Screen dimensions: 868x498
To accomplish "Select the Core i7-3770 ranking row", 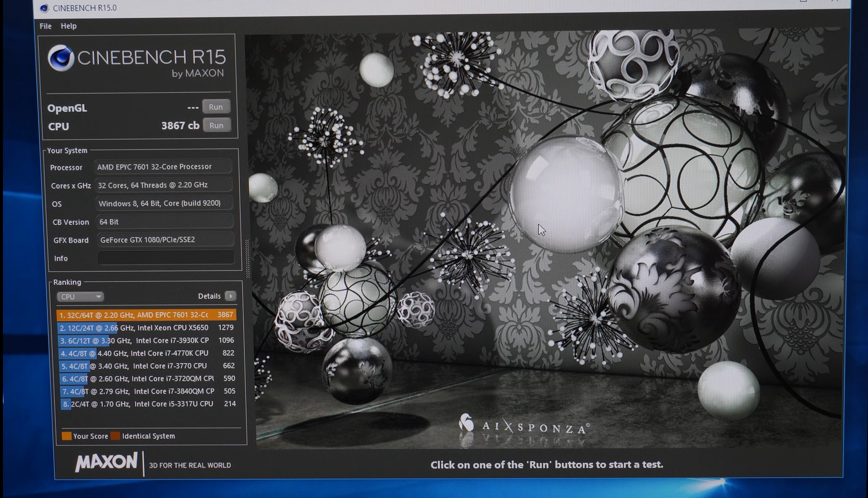I will (x=148, y=366).
